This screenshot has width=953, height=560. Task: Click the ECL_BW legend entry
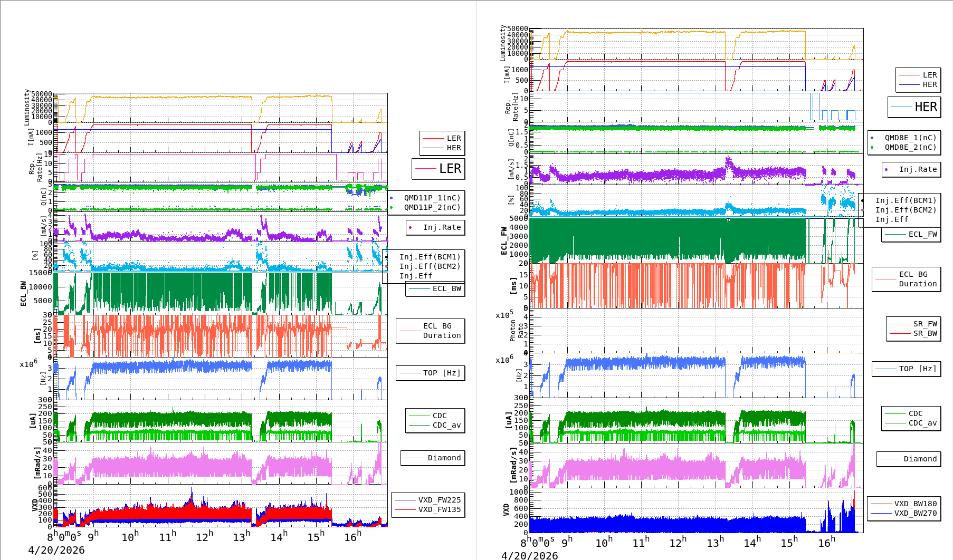pos(435,289)
